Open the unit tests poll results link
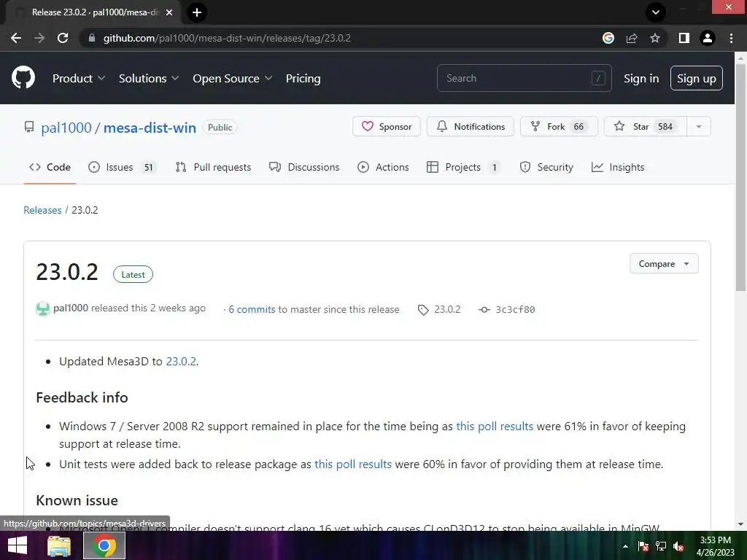This screenshot has height=560, width=747. click(x=353, y=464)
